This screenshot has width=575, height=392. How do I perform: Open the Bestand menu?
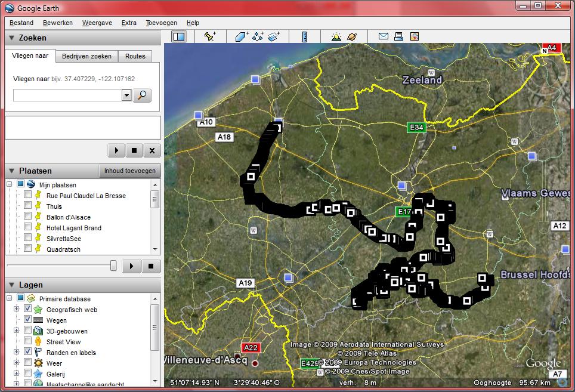pos(21,23)
